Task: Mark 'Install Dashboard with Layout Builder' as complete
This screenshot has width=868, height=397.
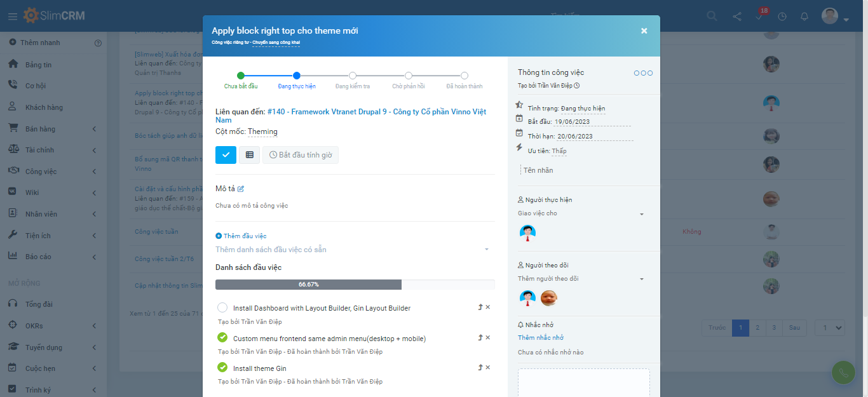Action: point(222,307)
